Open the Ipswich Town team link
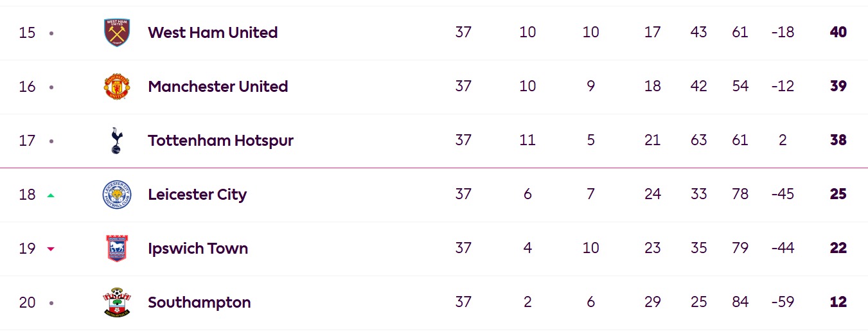The width and height of the screenshot is (868, 334). pyautogui.click(x=198, y=249)
